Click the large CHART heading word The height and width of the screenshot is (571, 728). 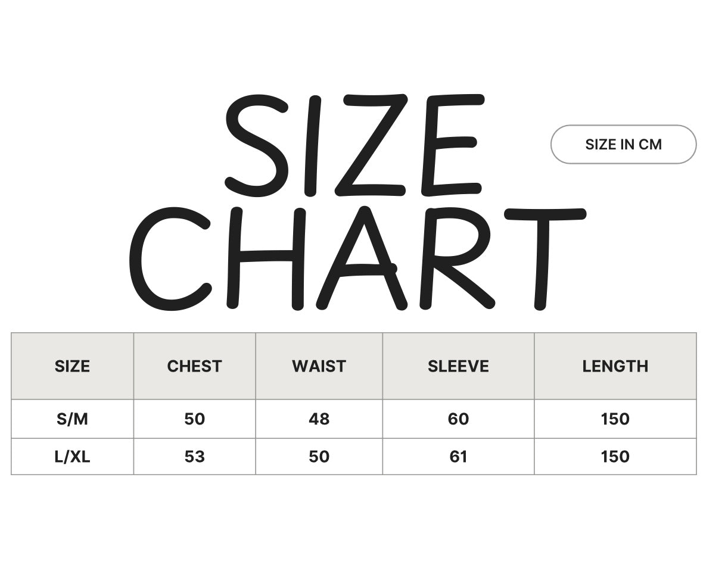pyautogui.click(x=357, y=258)
